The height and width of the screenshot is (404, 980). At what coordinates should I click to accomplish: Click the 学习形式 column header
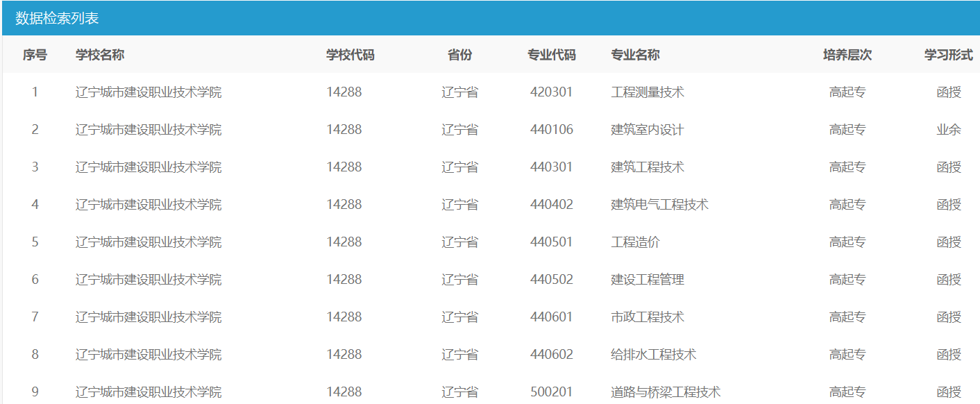point(949,55)
